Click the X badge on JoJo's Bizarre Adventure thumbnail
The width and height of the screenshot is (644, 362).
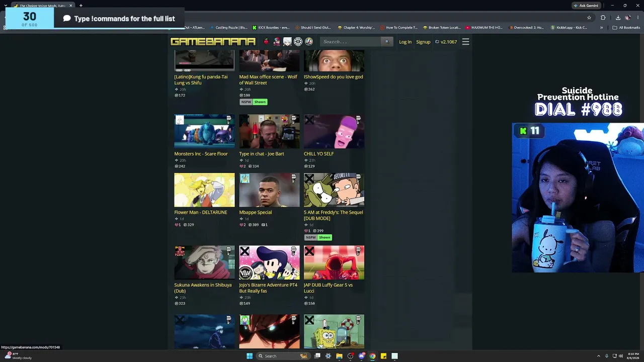[245, 251]
